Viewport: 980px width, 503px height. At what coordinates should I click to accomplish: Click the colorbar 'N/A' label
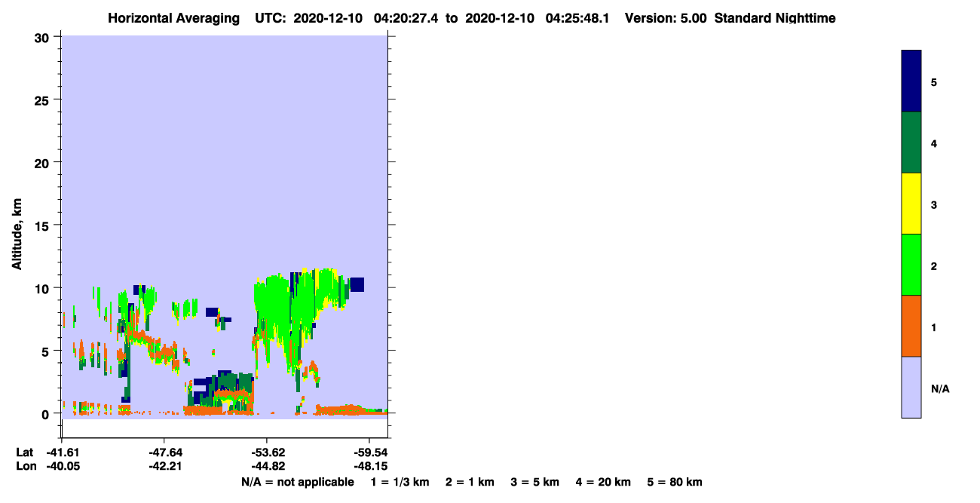tap(939, 389)
